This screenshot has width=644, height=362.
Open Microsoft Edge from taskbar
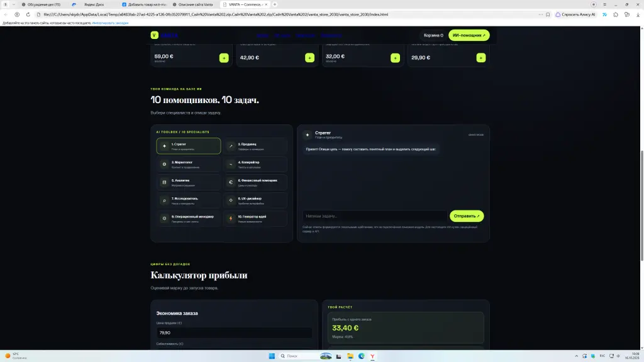click(x=362, y=356)
